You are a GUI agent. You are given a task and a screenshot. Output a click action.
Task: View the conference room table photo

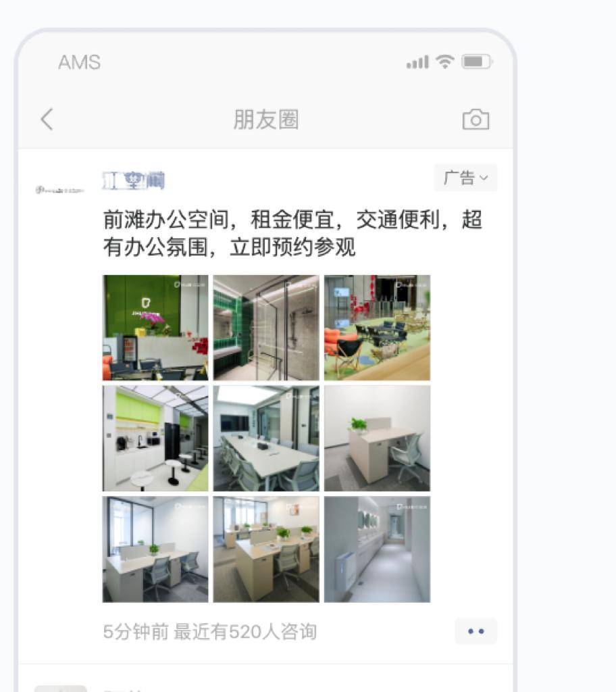coord(266,438)
